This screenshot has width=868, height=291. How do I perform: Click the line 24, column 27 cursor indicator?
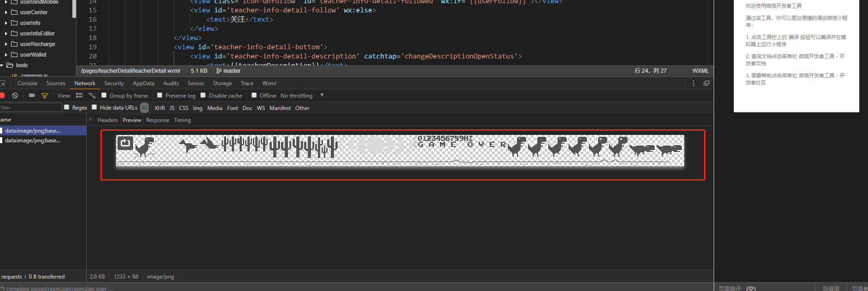(x=651, y=71)
